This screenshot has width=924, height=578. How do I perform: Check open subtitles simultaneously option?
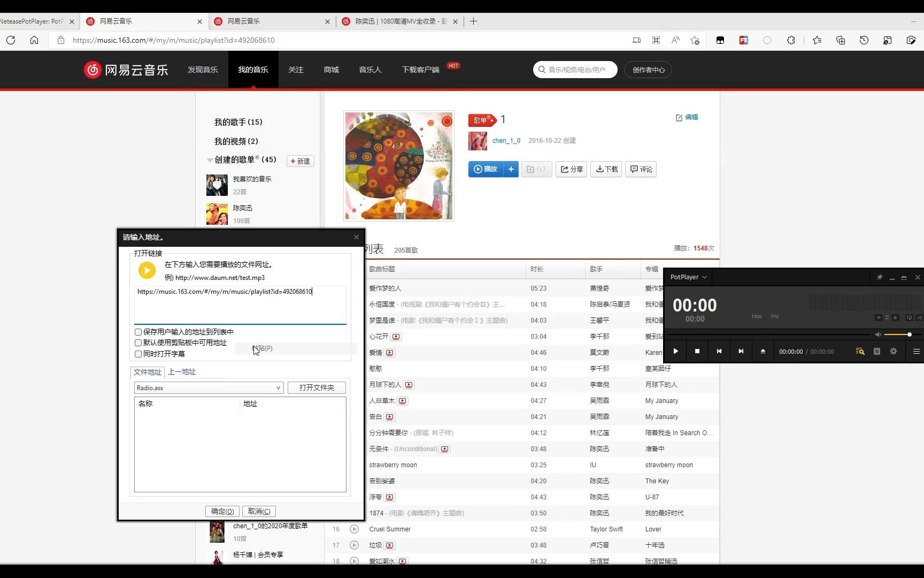point(138,354)
